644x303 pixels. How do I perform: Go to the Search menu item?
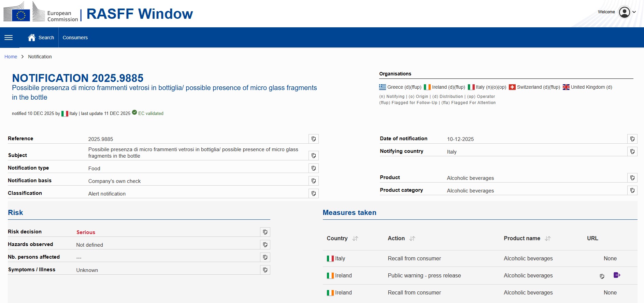pyautogui.click(x=46, y=38)
